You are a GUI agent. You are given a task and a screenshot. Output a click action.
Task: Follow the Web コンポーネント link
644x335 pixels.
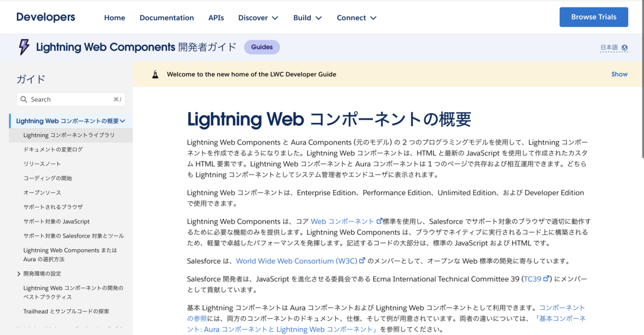click(x=342, y=221)
